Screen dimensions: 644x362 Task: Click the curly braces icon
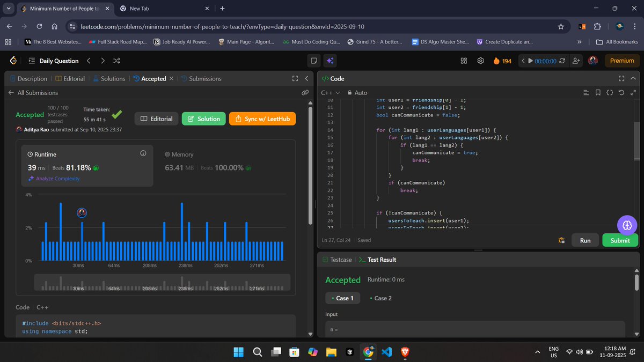tap(610, 93)
